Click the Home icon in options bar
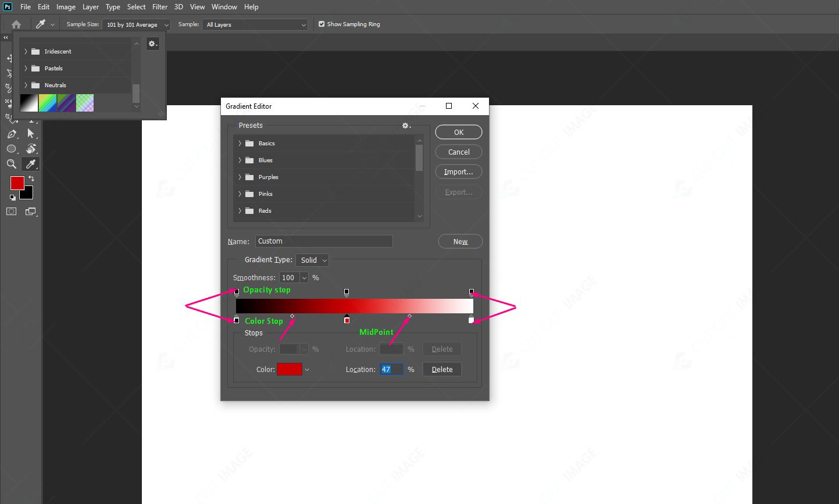Screen dimensions: 839x504 tap(16, 24)
